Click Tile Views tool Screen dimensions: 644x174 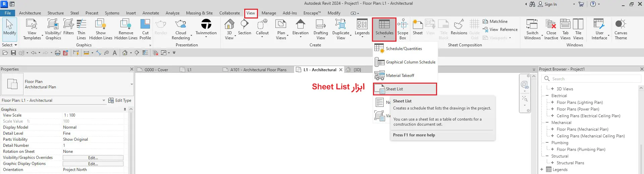tap(578, 30)
